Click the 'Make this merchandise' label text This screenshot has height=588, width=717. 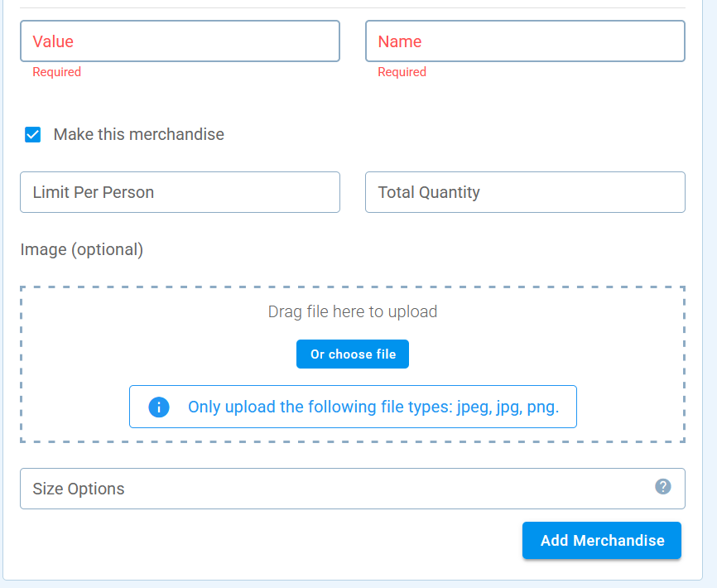pos(138,134)
